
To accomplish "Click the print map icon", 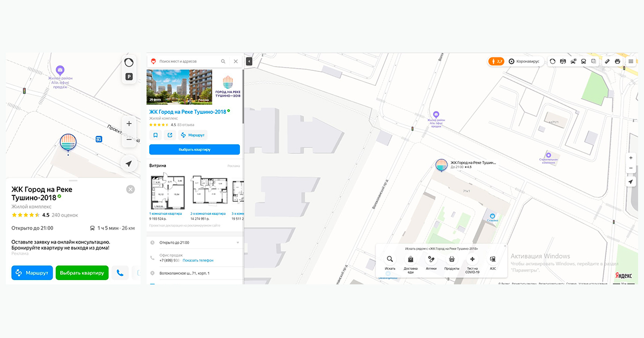I will [618, 61].
